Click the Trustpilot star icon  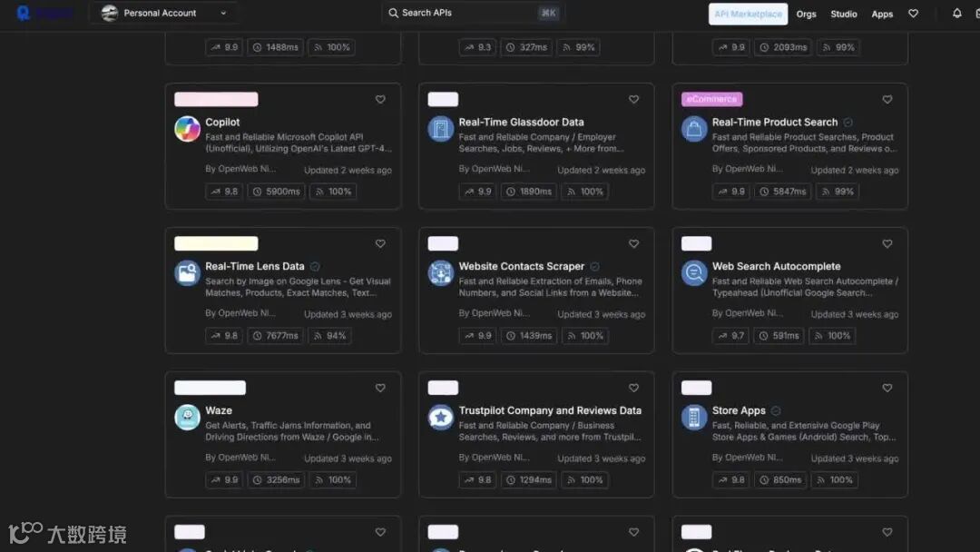pos(441,418)
